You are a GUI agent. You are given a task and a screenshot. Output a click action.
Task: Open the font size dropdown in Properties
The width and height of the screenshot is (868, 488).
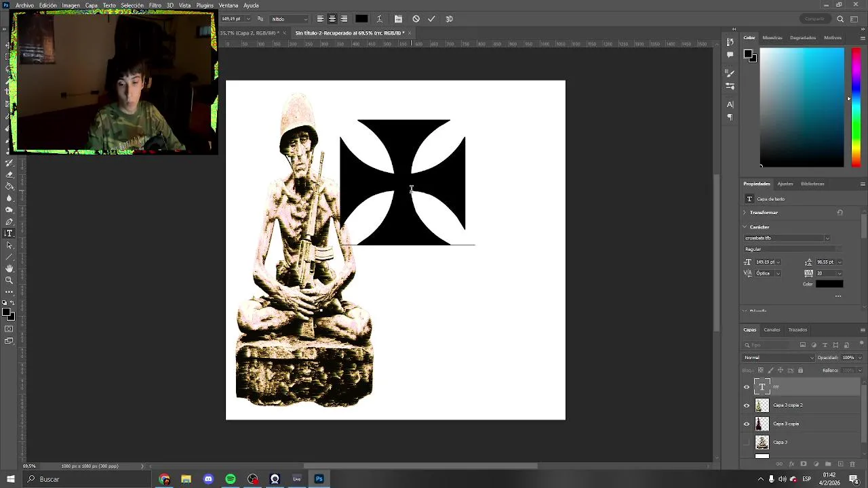click(778, 262)
